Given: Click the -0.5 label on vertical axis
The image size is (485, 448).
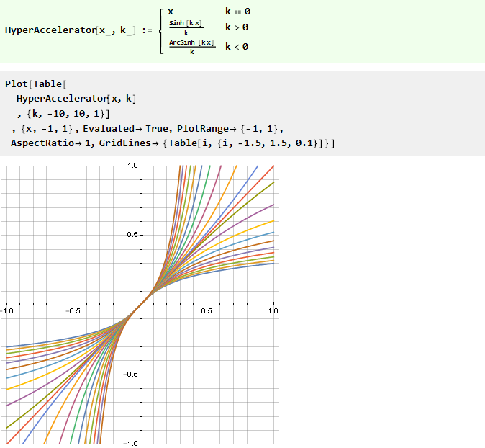Looking at the screenshot, I should [131, 375].
